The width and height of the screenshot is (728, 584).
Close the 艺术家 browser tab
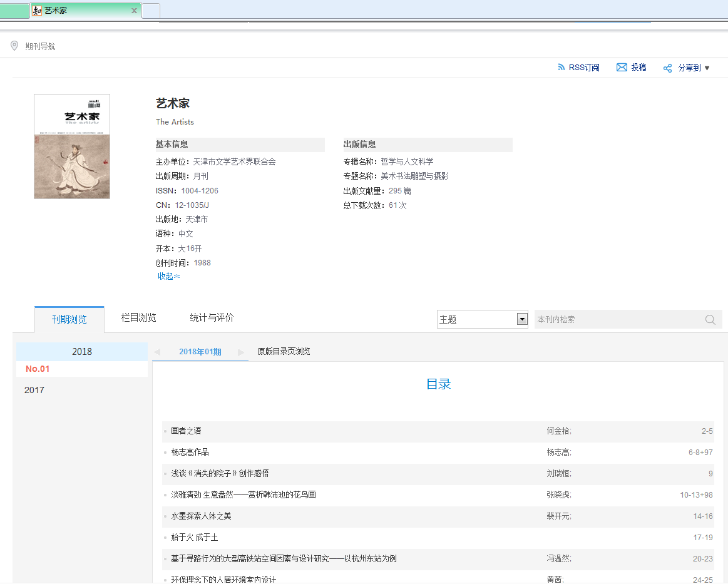tap(134, 11)
